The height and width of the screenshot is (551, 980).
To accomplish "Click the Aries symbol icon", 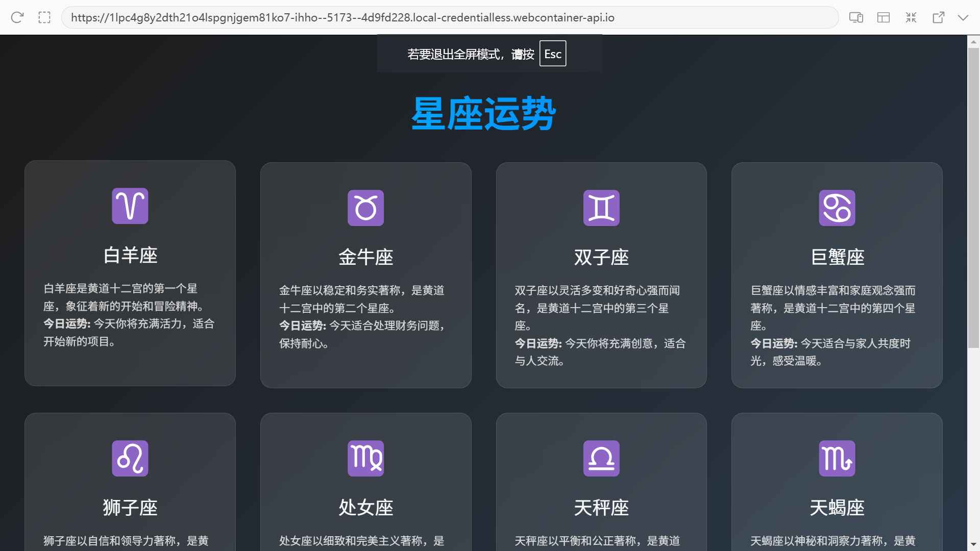I will pyautogui.click(x=130, y=206).
